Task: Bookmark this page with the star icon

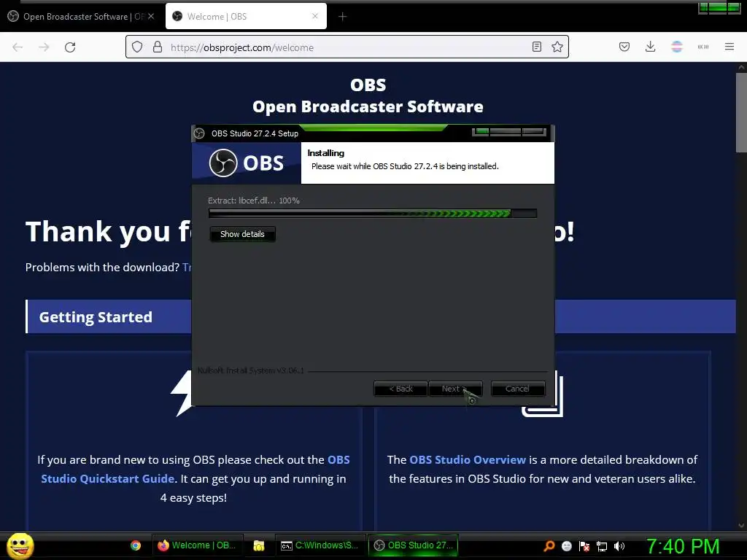Action: (557, 47)
